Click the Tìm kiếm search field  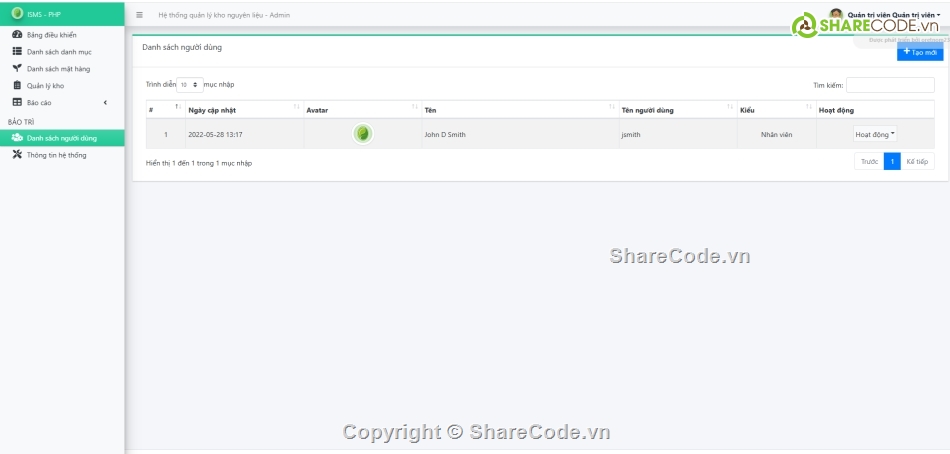pyautogui.click(x=890, y=85)
